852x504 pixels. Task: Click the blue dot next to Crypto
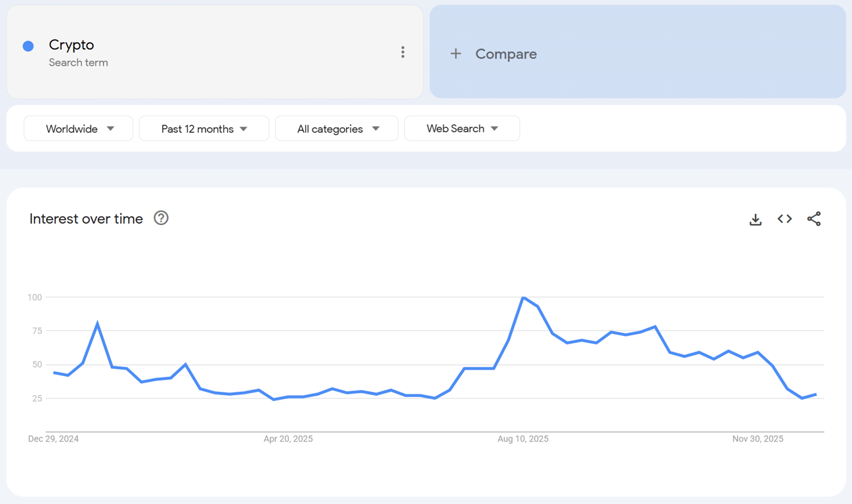28,46
